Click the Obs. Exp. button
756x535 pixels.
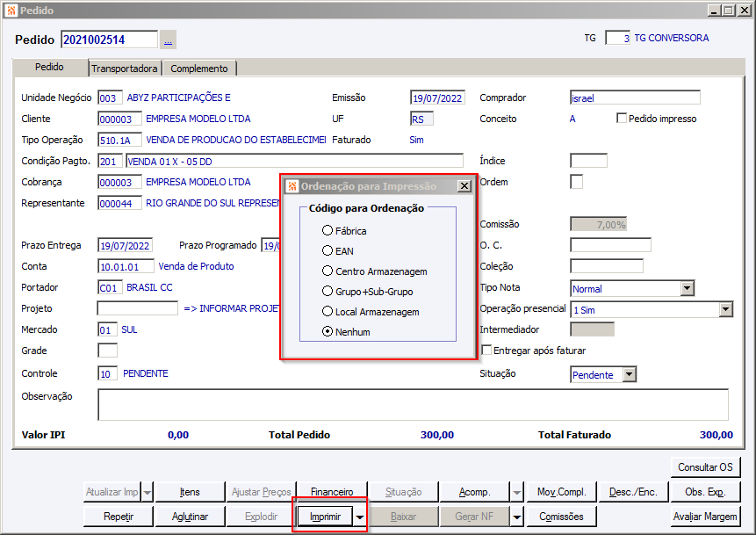pyautogui.click(x=705, y=492)
